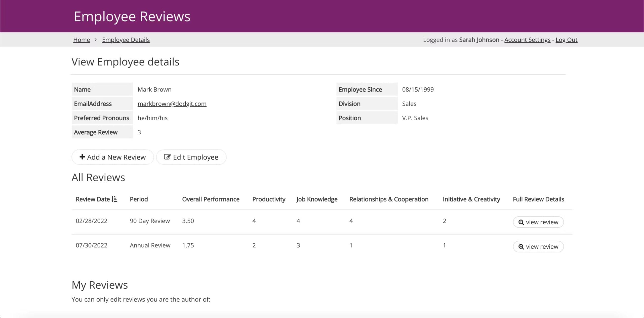This screenshot has width=644, height=318.
Task: Click Log Out
Action: click(x=567, y=40)
